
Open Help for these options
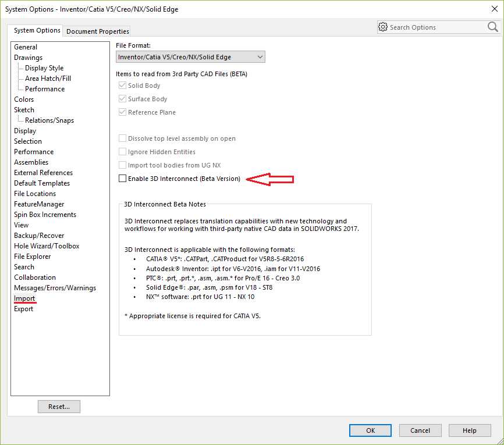[x=469, y=430]
